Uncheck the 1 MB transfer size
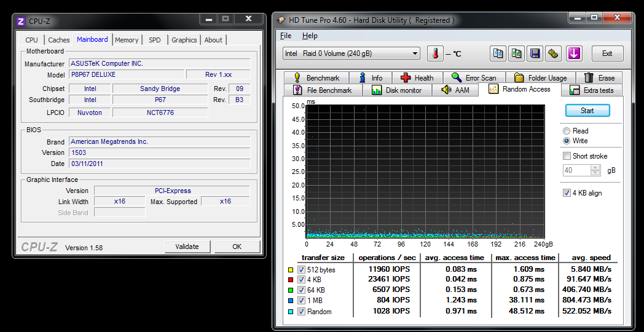 (x=302, y=301)
